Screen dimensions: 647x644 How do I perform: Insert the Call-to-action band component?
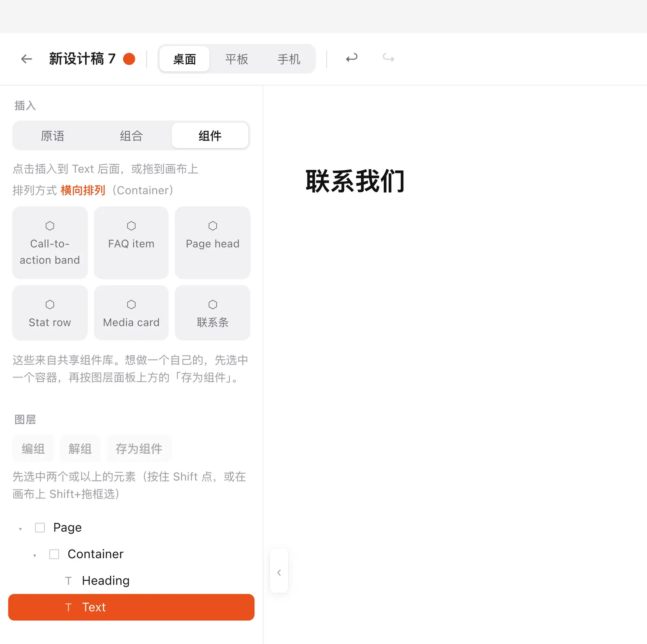click(50, 243)
